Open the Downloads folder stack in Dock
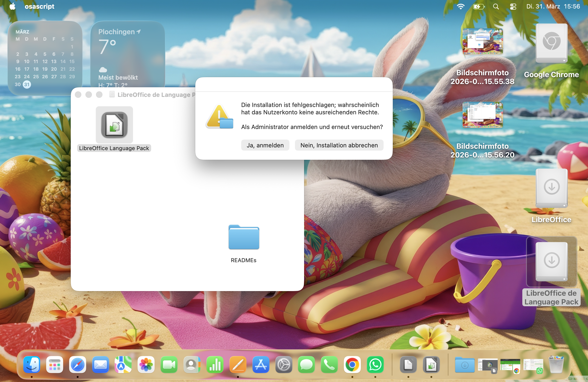Image resolution: width=588 pixels, height=382 pixels. pos(464,365)
